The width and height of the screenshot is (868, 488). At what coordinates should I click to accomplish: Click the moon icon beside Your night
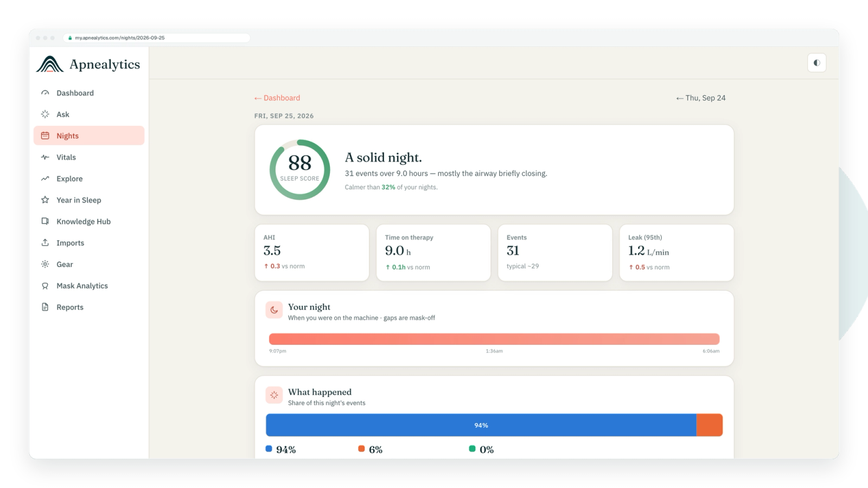pos(274,310)
